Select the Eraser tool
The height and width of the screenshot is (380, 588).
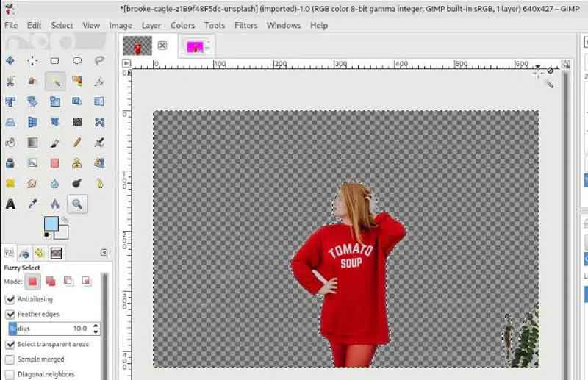(54, 162)
